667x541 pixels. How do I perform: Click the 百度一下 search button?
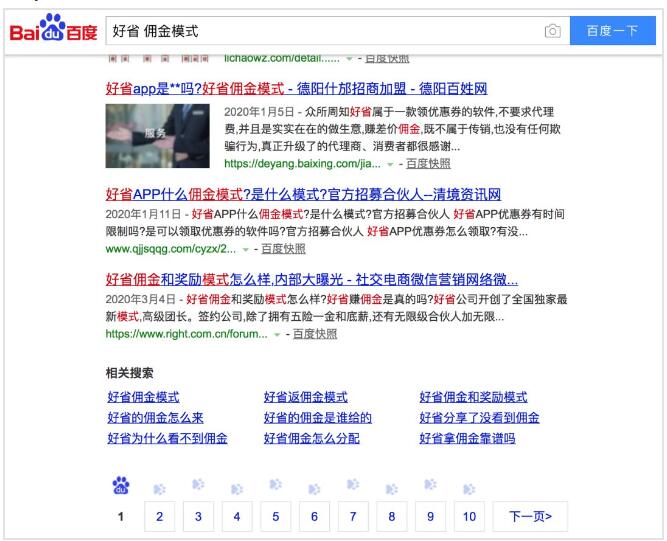tap(611, 33)
